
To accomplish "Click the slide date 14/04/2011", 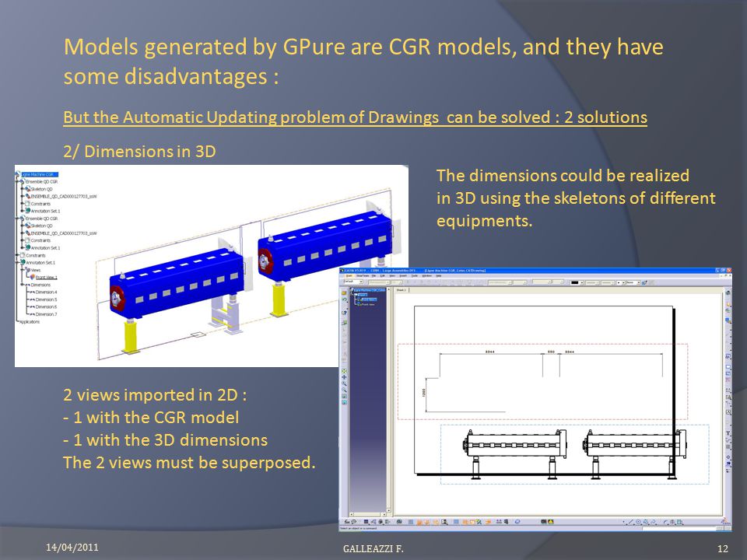I will point(72,547).
